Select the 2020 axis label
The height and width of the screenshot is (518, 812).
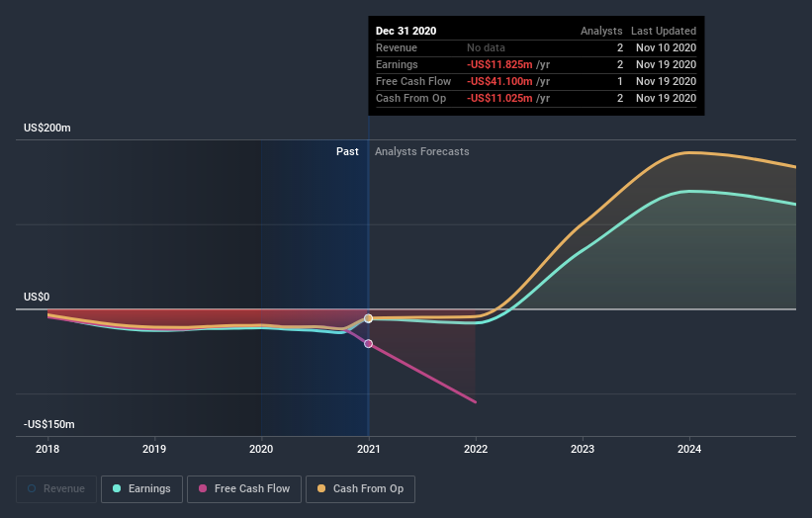[x=261, y=449]
